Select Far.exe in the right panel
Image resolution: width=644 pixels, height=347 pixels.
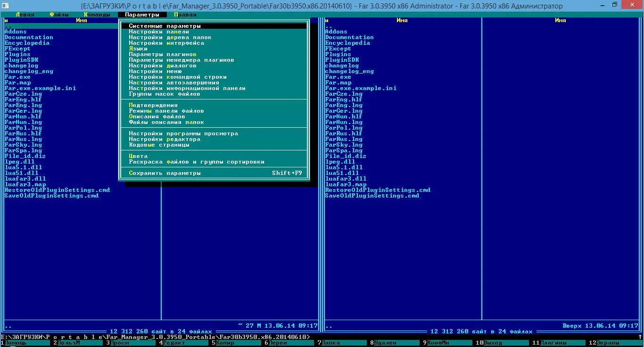click(x=338, y=77)
